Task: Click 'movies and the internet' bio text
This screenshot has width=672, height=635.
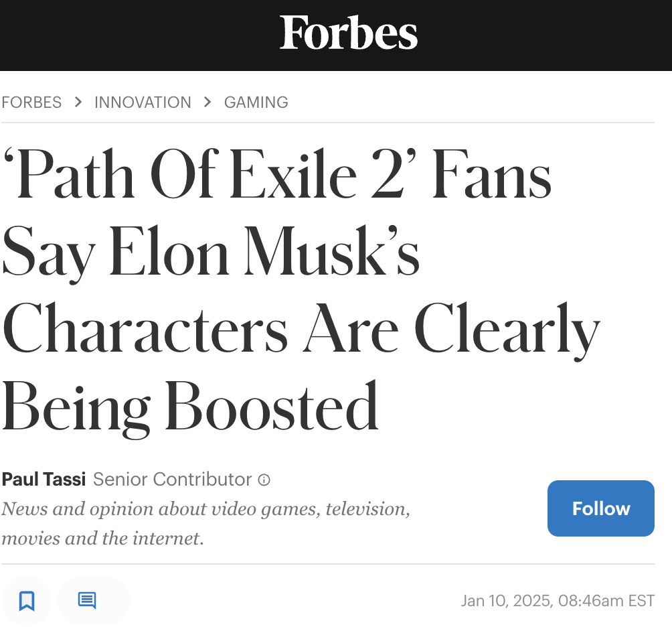Action: [102, 537]
